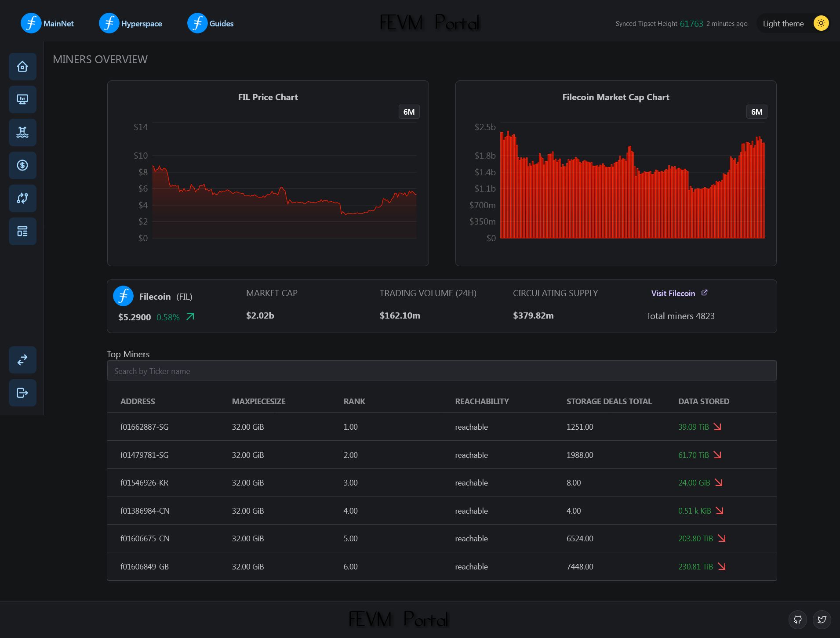840x638 pixels.
Task: Select miner address f01386984-CN
Action: [x=145, y=511]
